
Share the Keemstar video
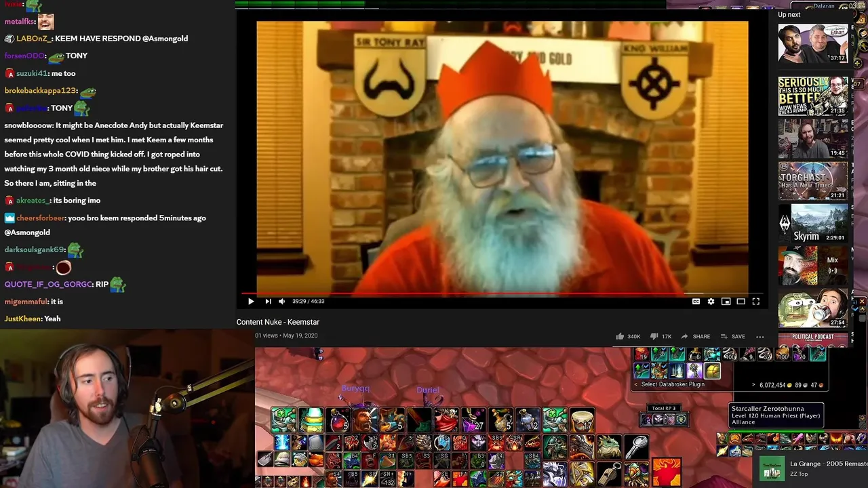coord(695,336)
